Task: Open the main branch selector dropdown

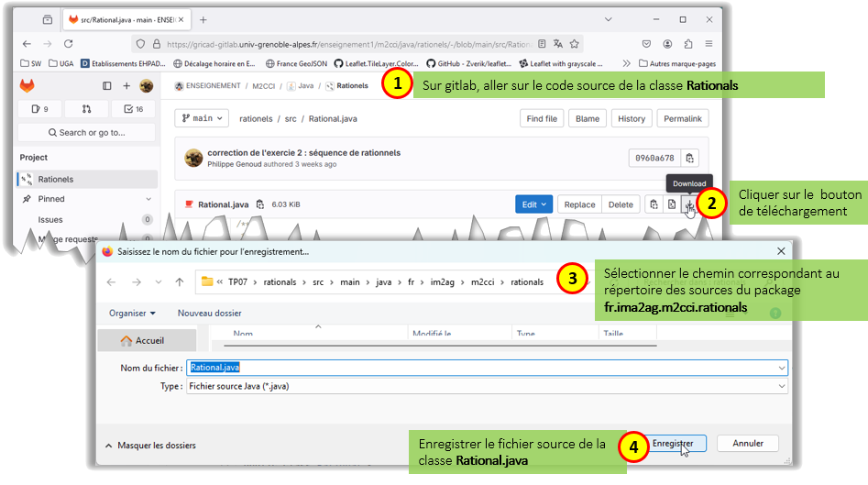Action: click(x=202, y=118)
